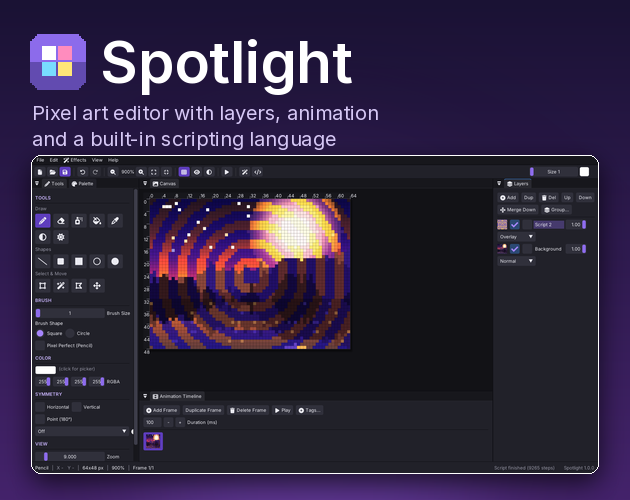Open the Layers panel dock menu arrow

[x=499, y=183]
